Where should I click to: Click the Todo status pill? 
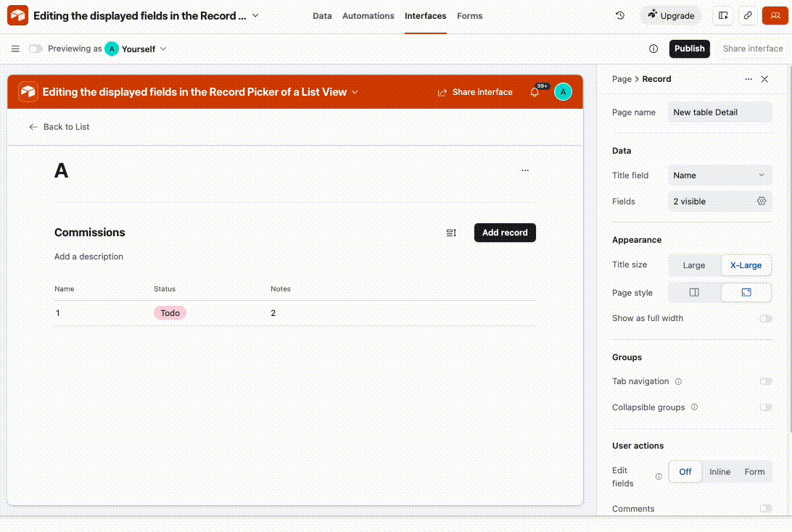coord(170,313)
